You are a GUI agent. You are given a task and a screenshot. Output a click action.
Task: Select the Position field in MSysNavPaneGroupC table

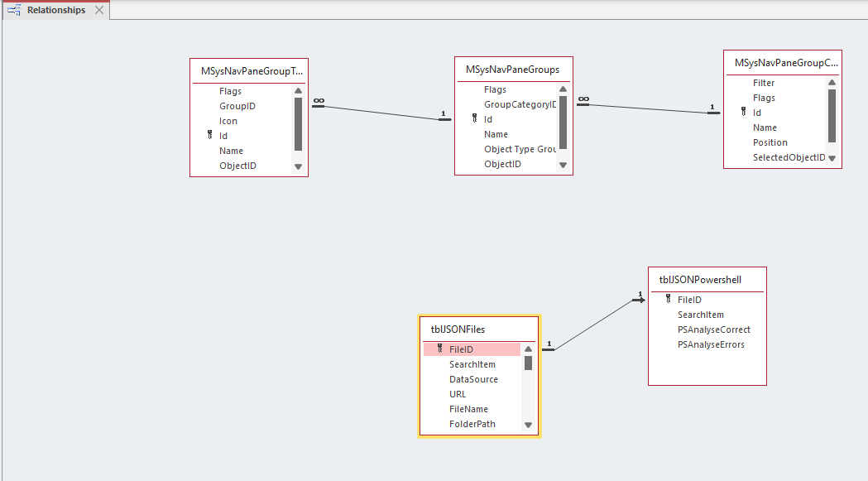(770, 142)
